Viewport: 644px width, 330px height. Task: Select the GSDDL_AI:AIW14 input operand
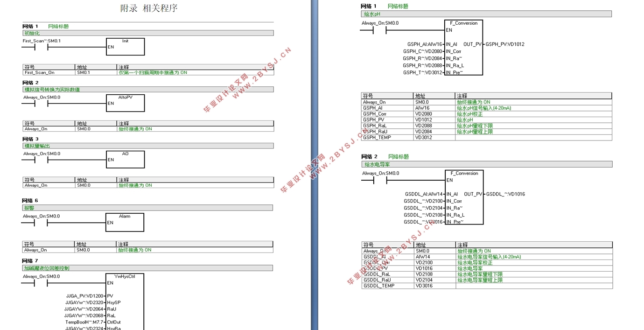coord(424,194)
